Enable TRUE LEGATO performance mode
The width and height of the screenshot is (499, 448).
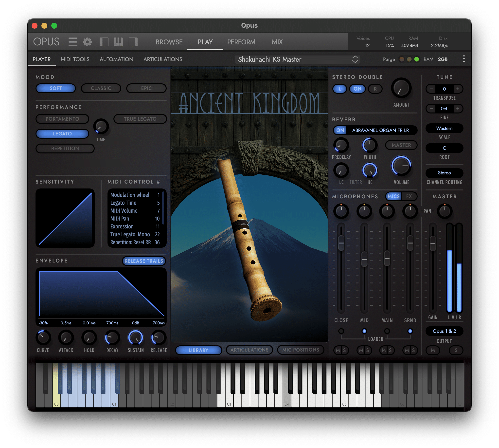pos(140,119)
